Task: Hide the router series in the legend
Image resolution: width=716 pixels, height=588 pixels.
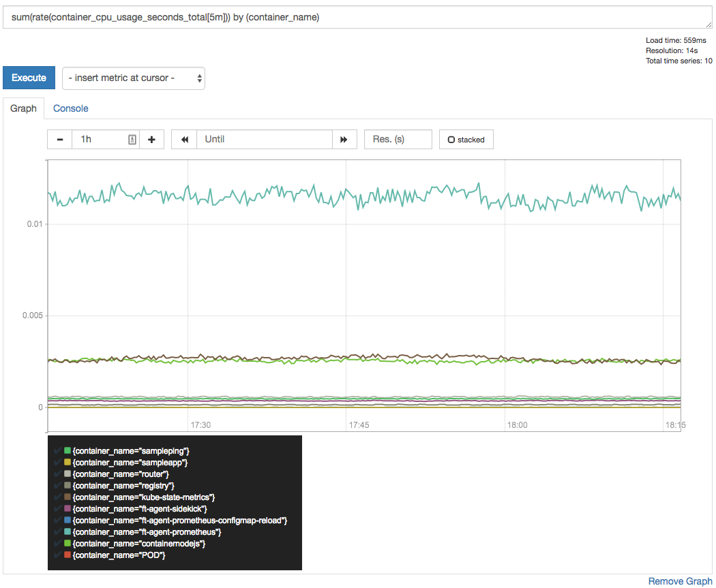Action: click(x=57, y=474)
